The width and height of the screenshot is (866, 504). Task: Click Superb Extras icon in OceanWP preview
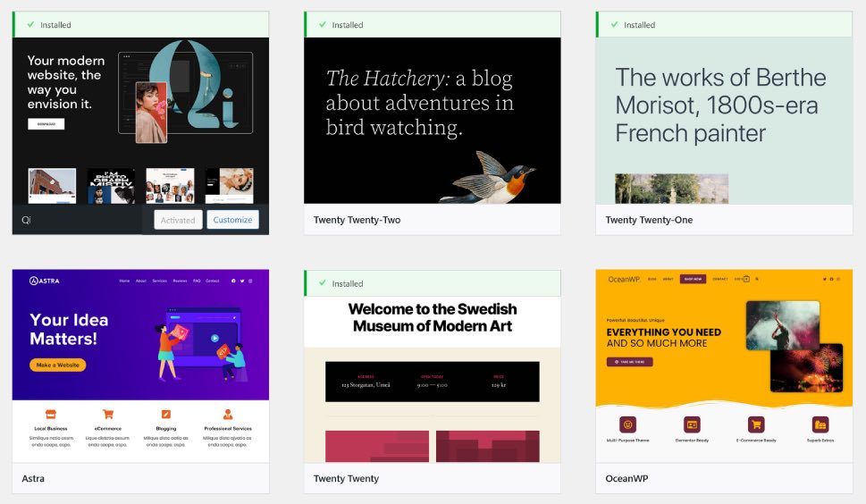tap(820, 424)
